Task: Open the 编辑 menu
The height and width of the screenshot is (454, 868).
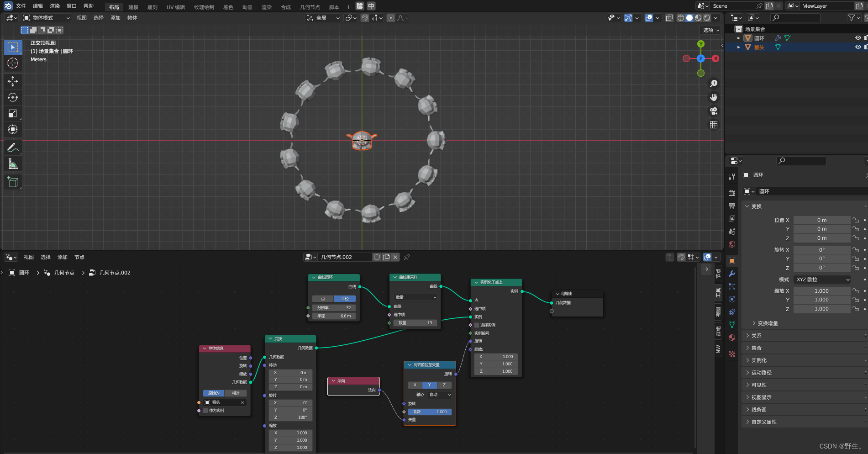Action: point(38,6)
